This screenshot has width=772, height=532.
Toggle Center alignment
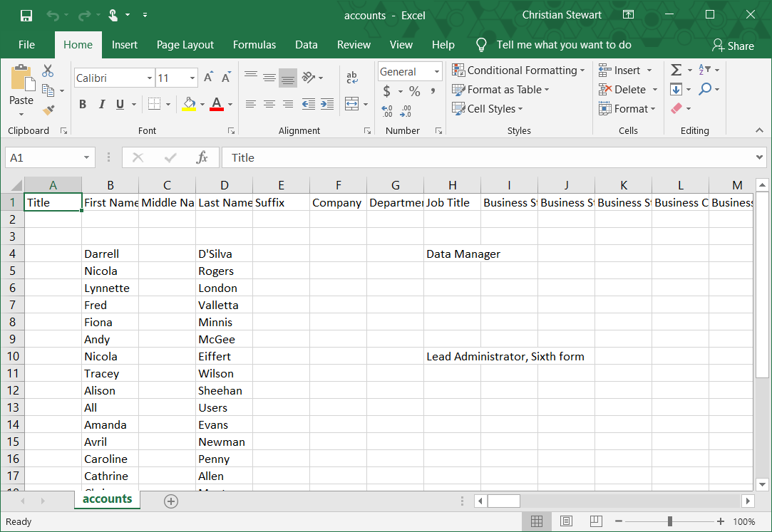(269, 104)
